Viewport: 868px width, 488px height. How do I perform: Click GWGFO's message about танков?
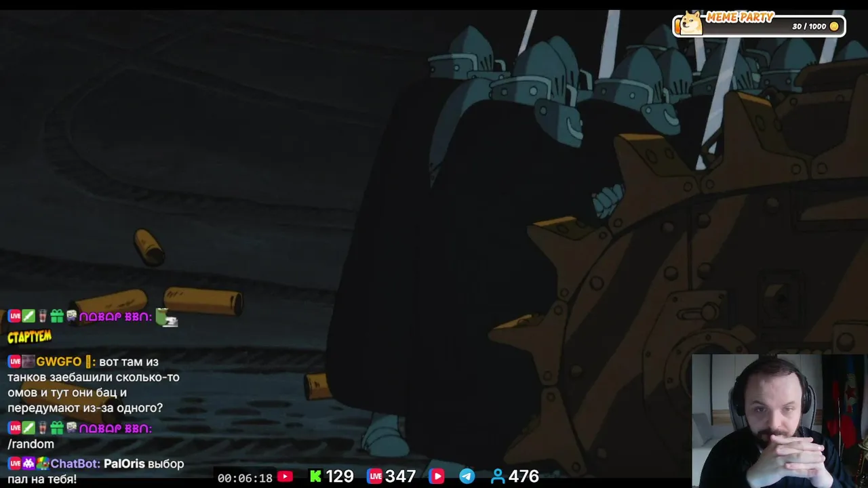coord(94,384)
